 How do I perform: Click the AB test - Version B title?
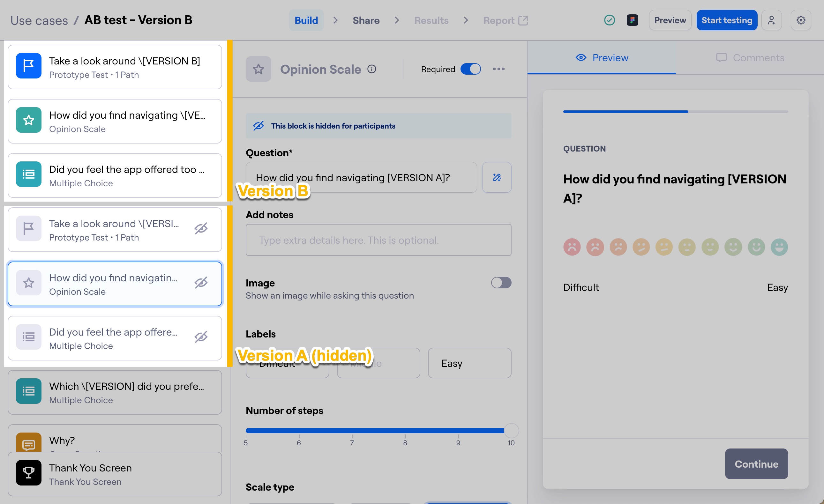click(x=138, y=20)
